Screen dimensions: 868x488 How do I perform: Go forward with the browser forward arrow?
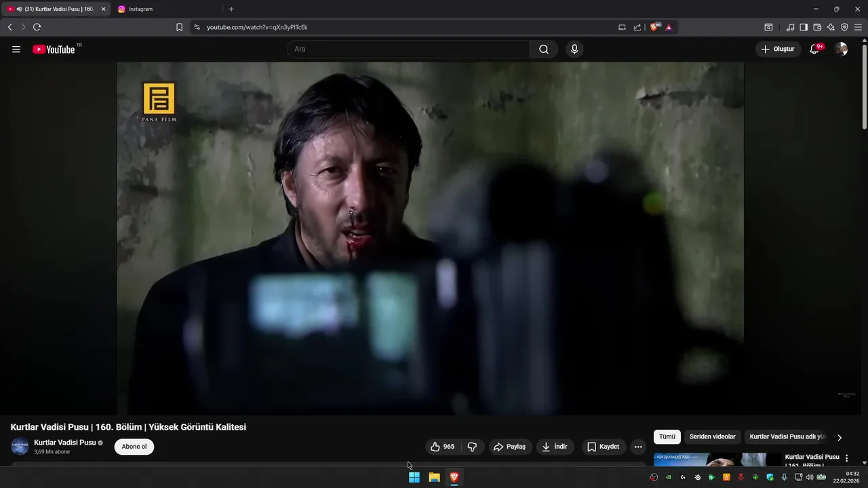[23, 27]
